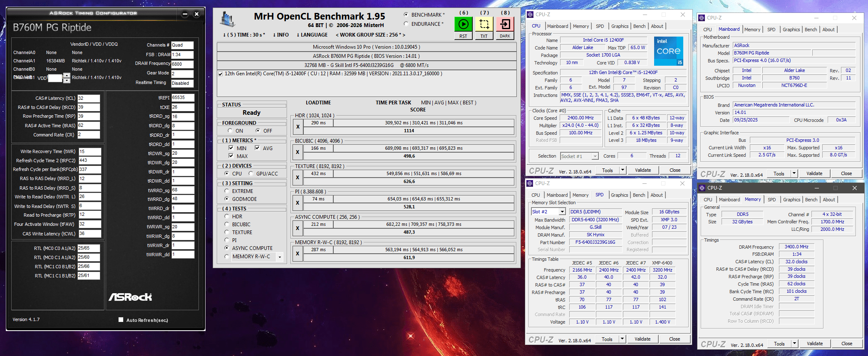The height and width of the screenshot is (356, 868).
Task: Toggle the AVG metrics checkbox
Action: 257,148
